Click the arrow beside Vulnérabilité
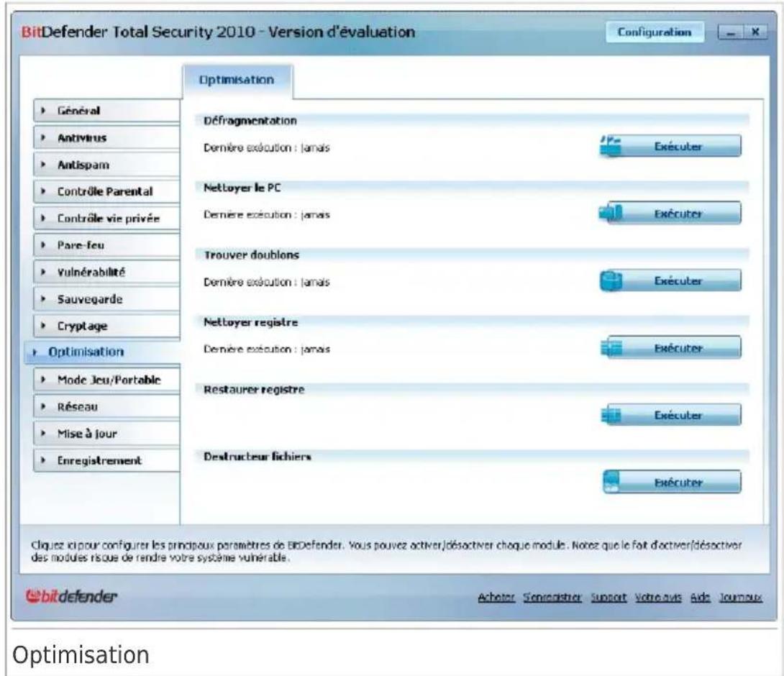 [x=43, y=273]
